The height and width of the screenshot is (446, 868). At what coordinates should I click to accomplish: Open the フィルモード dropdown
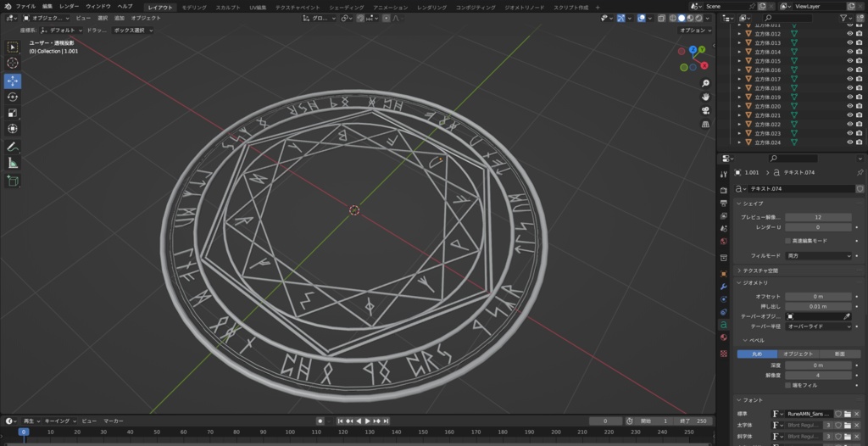(x=818, y=256)
